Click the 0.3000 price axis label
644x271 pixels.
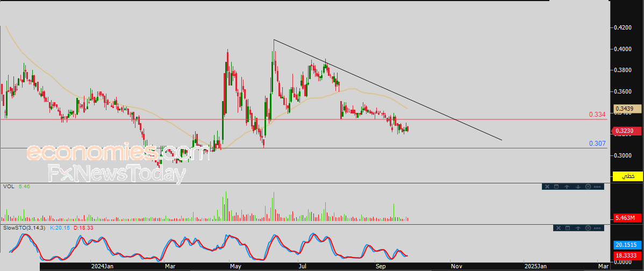click(x=622, y=155)
